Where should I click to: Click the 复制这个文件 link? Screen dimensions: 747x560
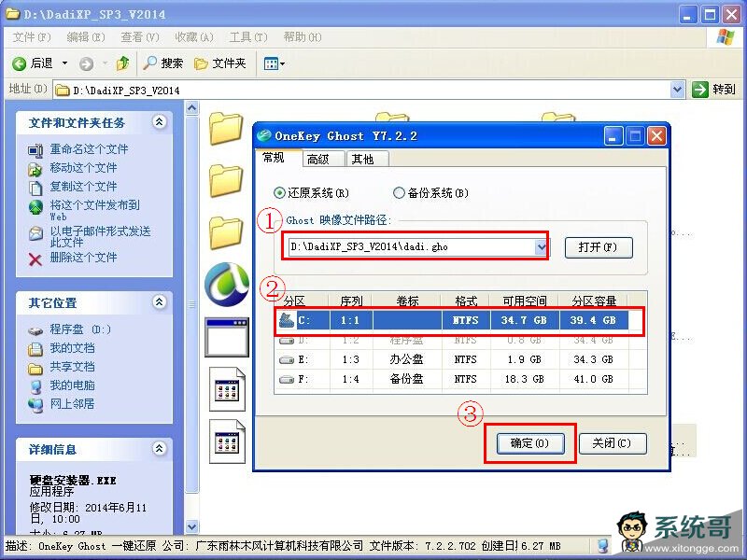pyautogui.click(x=83, y=187)
